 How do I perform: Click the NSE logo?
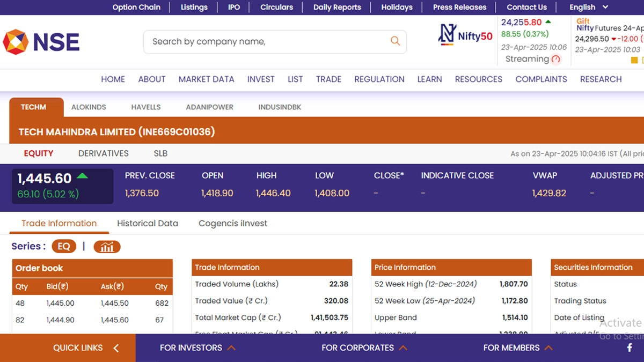[x=41, y=42]
